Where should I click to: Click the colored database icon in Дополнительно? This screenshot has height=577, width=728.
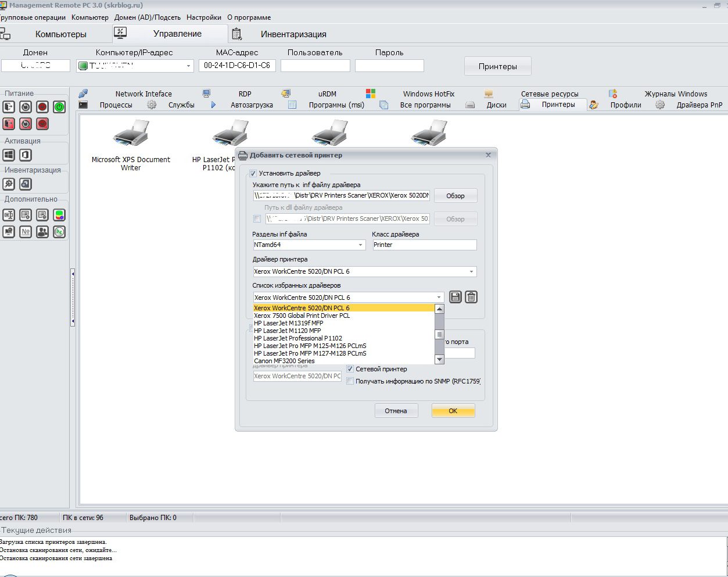pyautogui.click(x=59, y=215)
